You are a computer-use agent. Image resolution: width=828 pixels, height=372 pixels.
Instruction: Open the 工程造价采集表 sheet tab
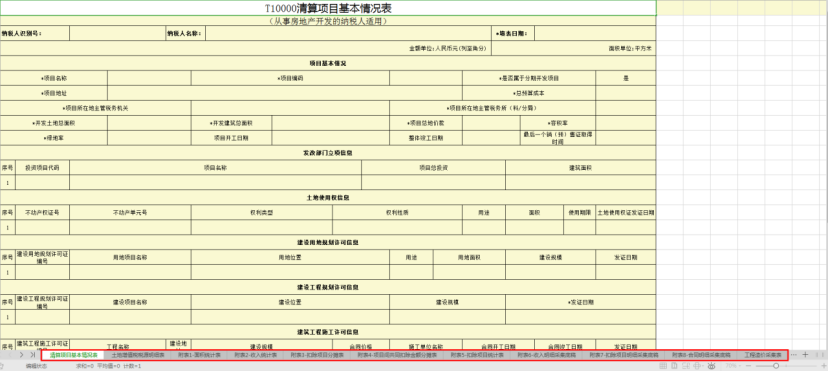click(762, 355)
